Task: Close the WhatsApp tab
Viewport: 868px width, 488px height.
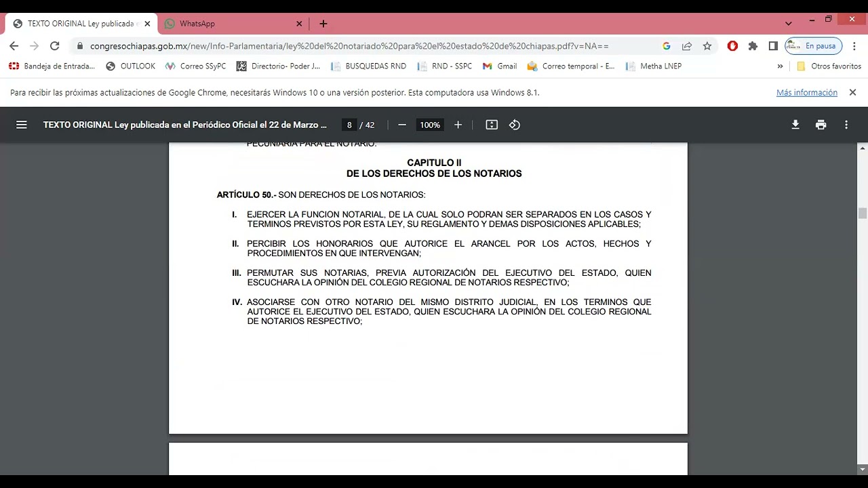Action: (x=299, y=24)
